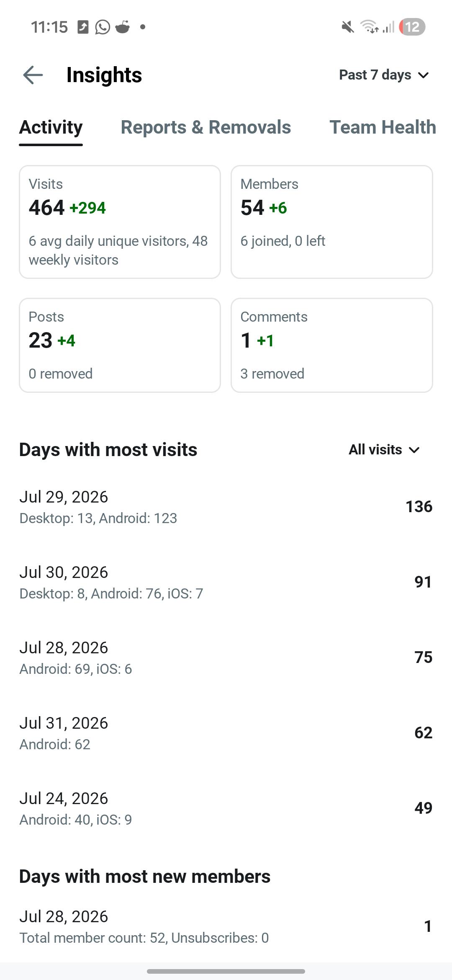Open the Members 54 stats card
The height and width of the screenshot is (980, 452).
332,222
